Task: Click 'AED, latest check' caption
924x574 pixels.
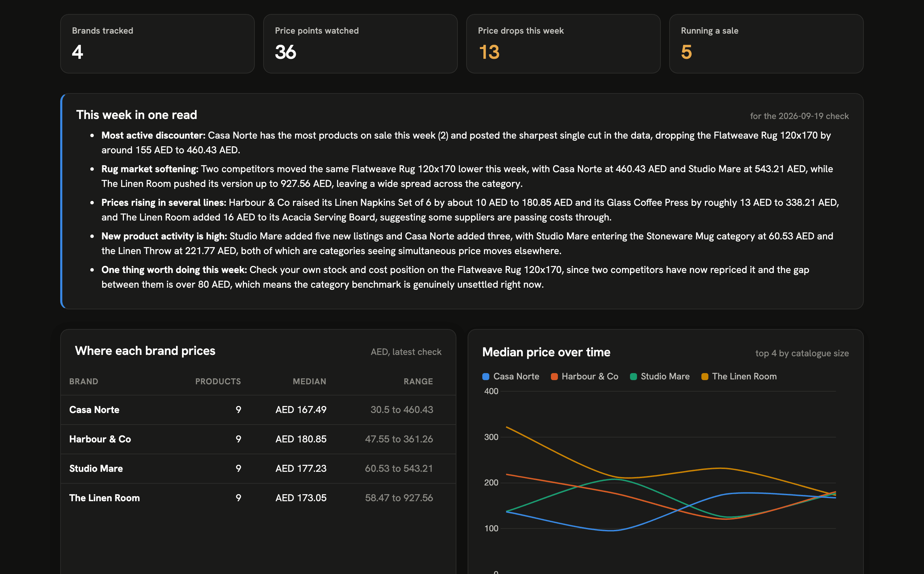Action: [x=406, y=352]
